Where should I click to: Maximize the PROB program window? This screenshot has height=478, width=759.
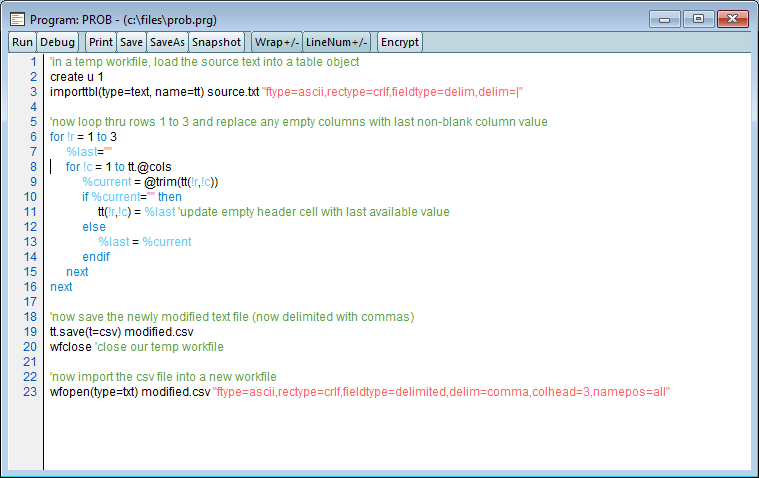click(x=697, y=19)
